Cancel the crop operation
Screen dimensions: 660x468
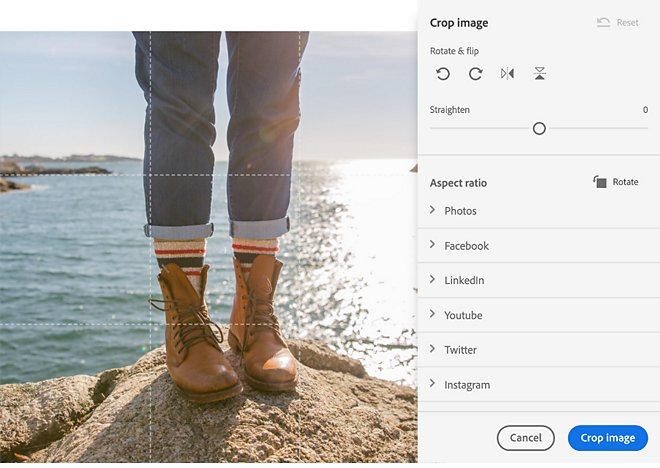click(x=526, y=438)
